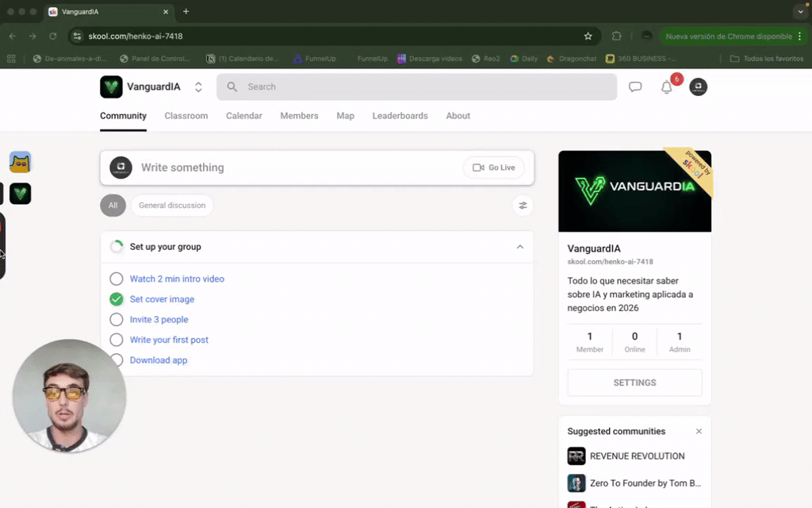Open group SETTINGS
The height and width of the screenshot is (508, 812).
pyautogui.click(x=634, y=383)
